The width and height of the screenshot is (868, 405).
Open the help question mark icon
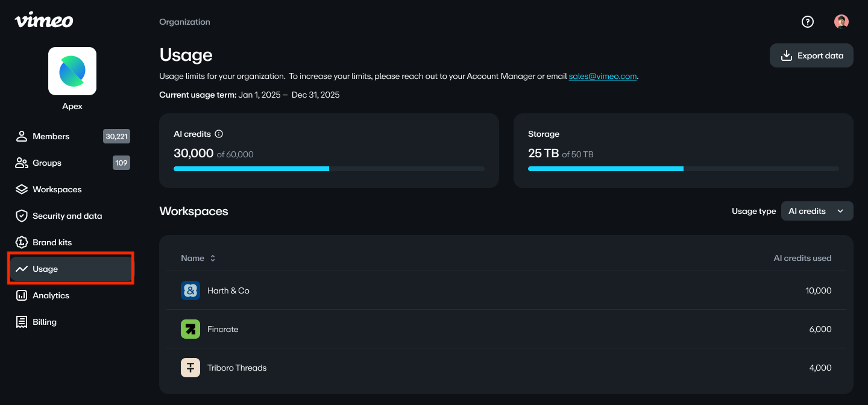coord(808,22)
